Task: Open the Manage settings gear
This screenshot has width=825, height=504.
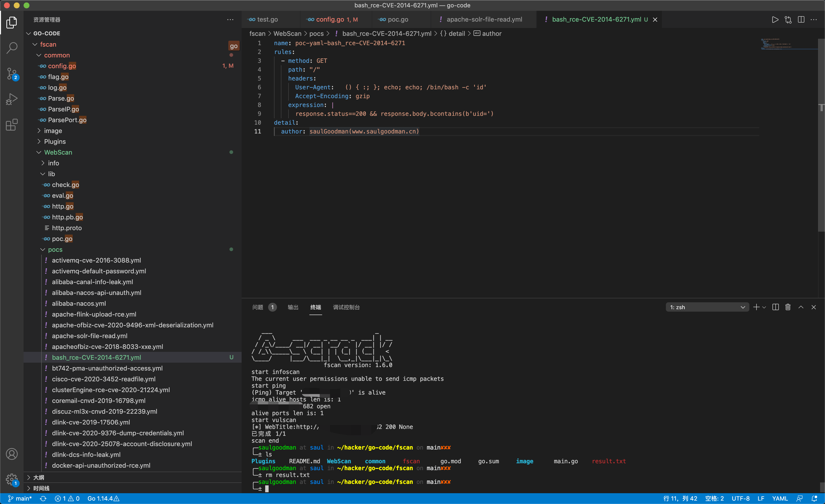Action: tap(12, 479)
